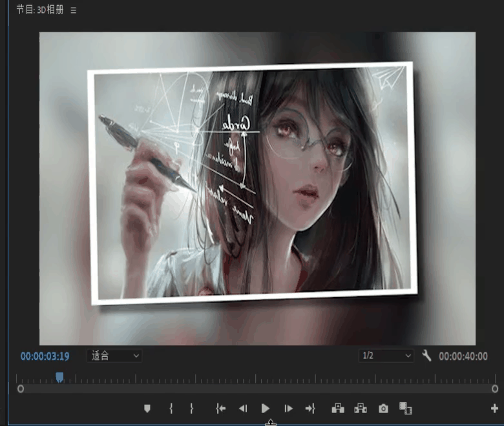Screen dimensions: 504x426
Task: Click the Mark In brace icon
Action: pos(171,409)
